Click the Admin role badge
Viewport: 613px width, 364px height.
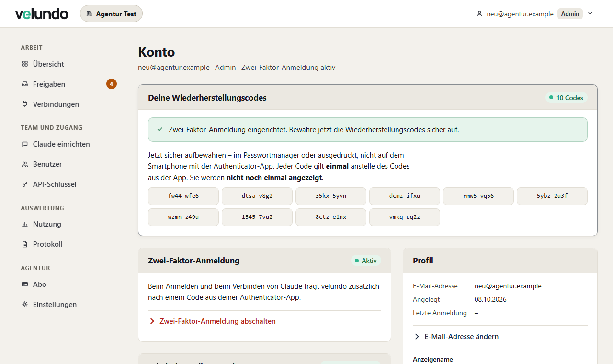click(570, 14)
